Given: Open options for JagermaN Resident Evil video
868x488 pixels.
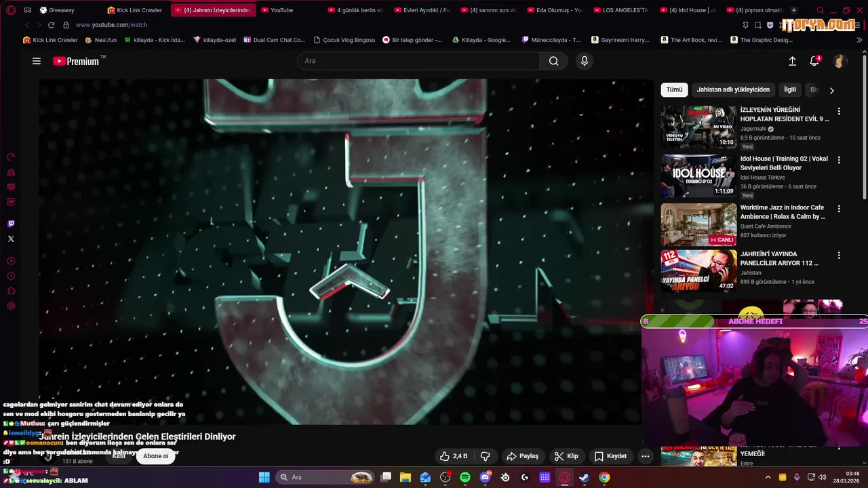Looking at the screenshot, I should coord(839,111).
